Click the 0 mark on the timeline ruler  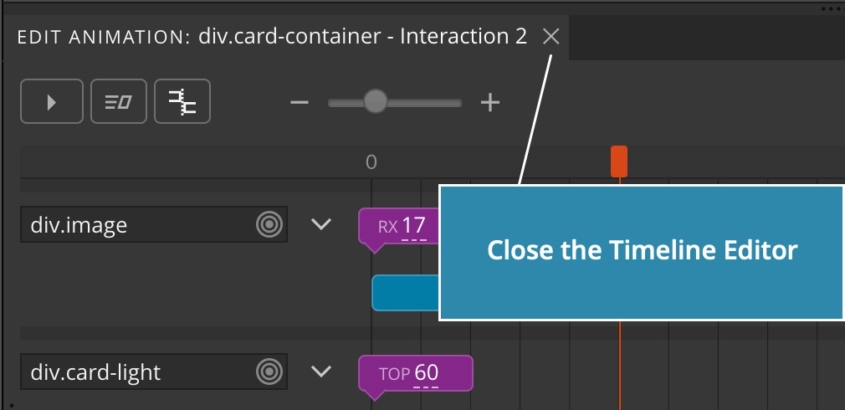(x=371, y=162)
